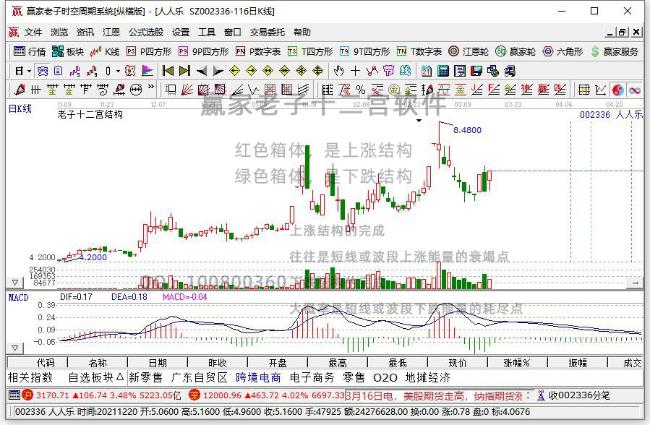
Task: Click the 3170.71 index reading
Action: click(x=51, y=396)
